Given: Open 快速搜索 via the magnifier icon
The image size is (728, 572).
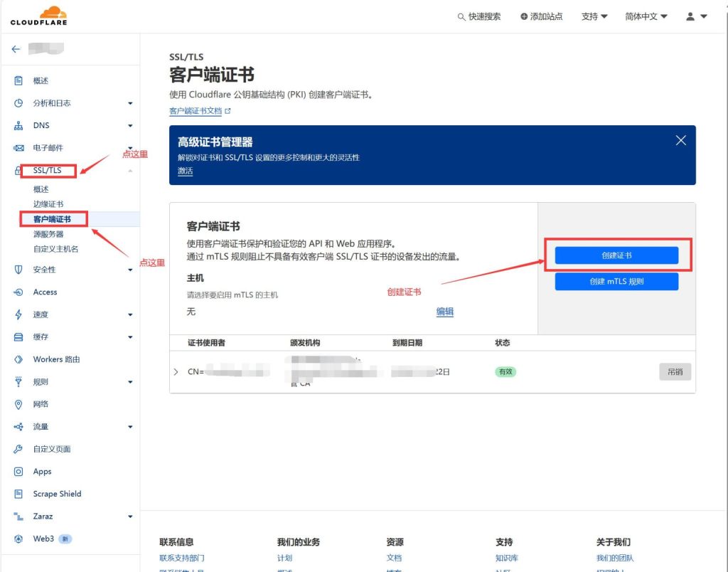Looking at the screenshot, I should click(461, 16).
